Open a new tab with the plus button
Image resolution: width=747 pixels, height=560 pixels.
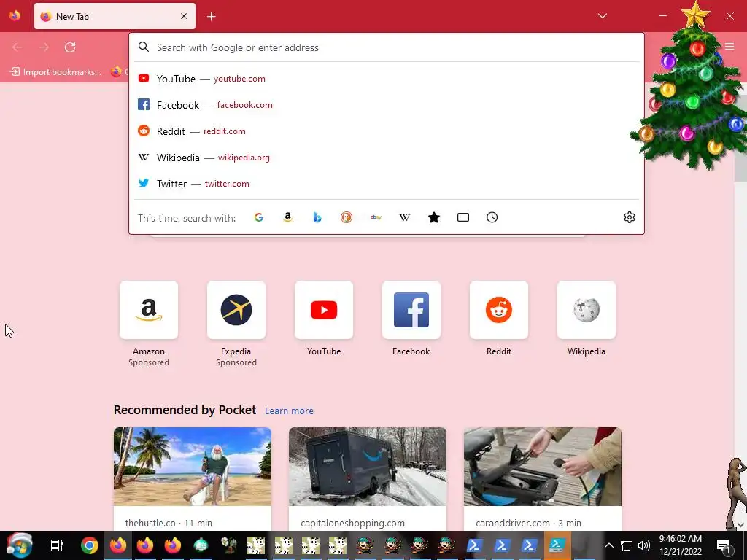(x=212, y=17)
